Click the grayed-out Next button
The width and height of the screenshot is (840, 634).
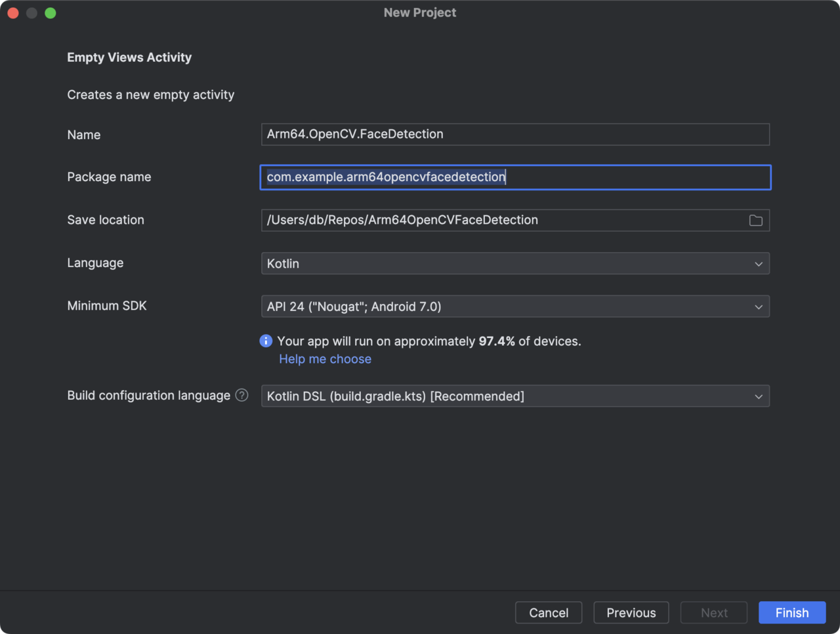(x=714, y=612)
